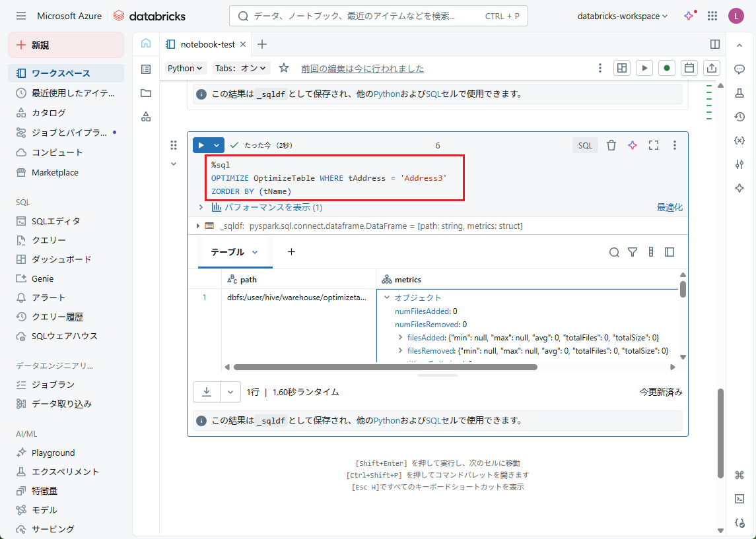The height and width of the screenshot is (539, 756).
Task: Click the 最適化 link
Action: tap(669, 207)
